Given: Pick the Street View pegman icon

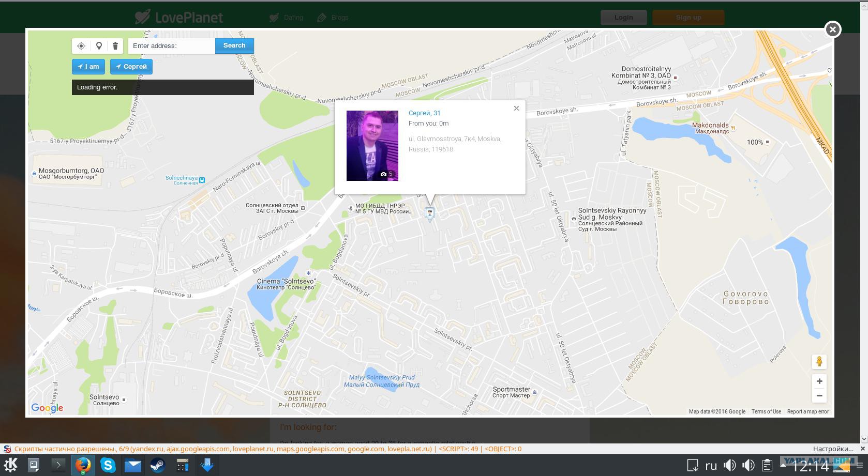Looking at the screenshot, I should pos(819,361).
